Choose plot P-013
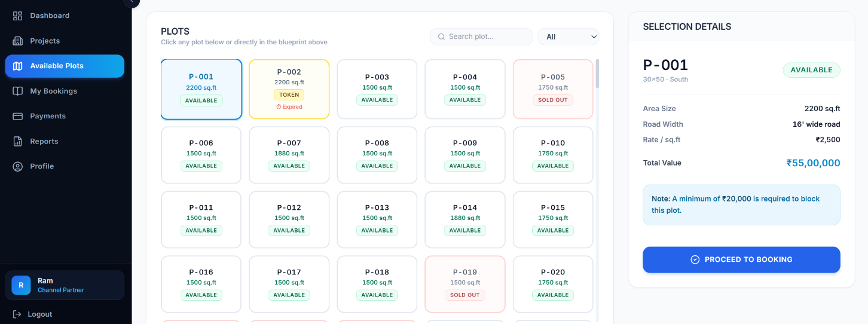This screenshot has height=324, width=868. point(377,219)
